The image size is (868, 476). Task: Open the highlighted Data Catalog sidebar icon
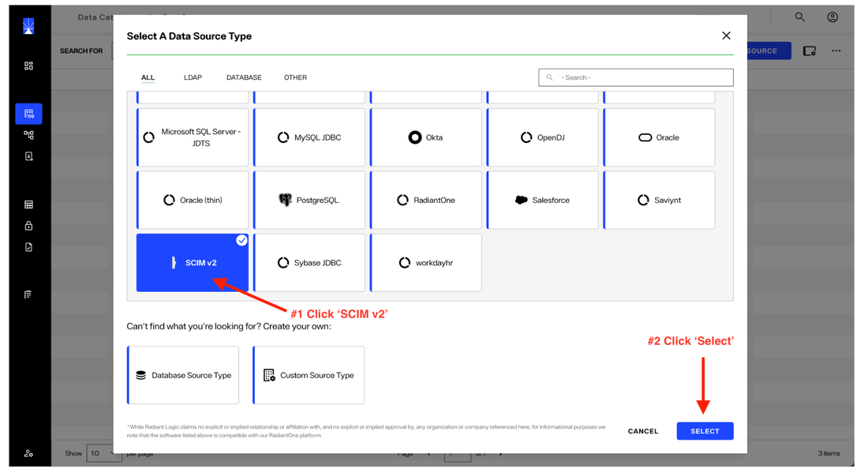tap(28, 114)
